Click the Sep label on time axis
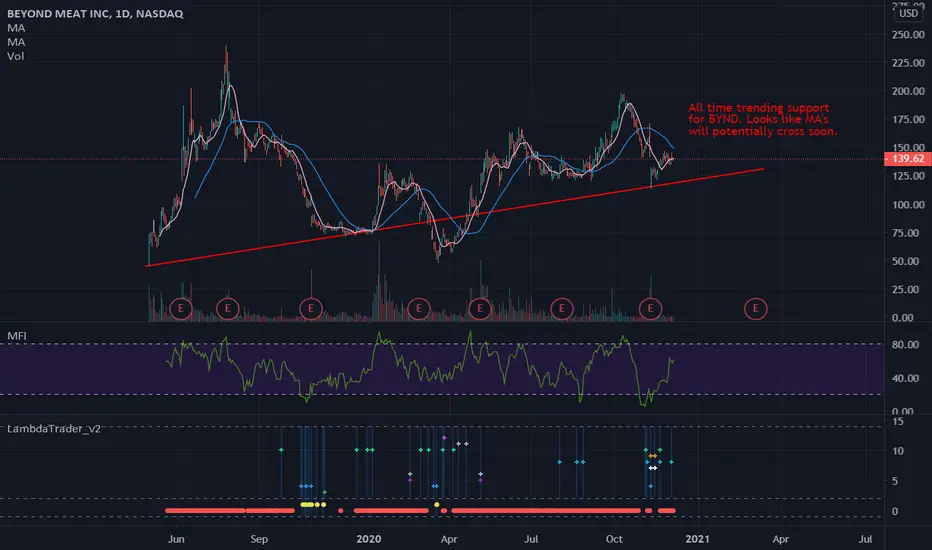The width and height of the screenshot is (932, 550). pos(259,539)
